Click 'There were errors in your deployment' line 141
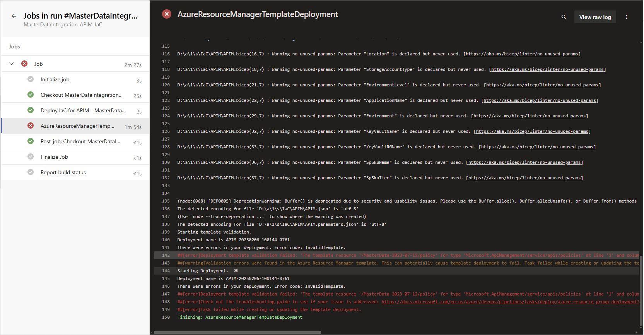This screenshot has height=335, width=644. point(261,247)
